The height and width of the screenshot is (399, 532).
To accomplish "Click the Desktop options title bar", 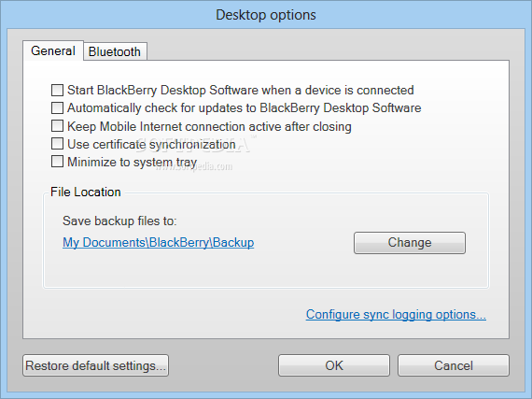I will [266, 15].
